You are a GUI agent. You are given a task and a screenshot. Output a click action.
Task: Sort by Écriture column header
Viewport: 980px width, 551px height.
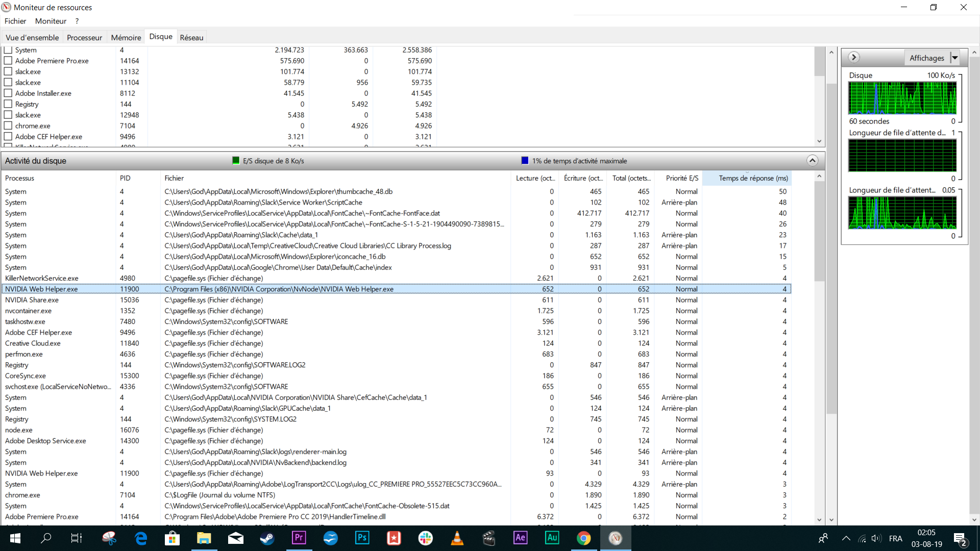pyautogui.click(x=583, y=178)
